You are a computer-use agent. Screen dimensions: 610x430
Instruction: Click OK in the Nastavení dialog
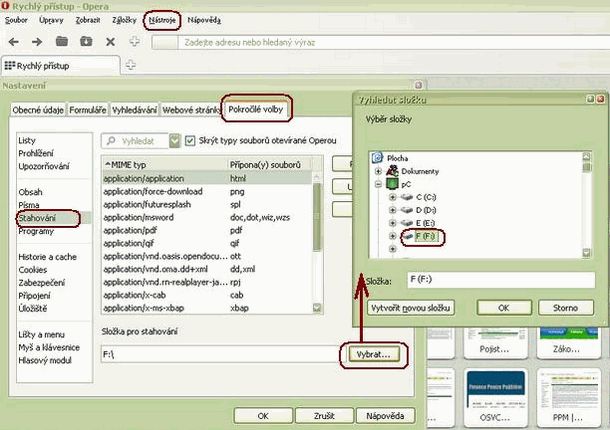(263, 416)
